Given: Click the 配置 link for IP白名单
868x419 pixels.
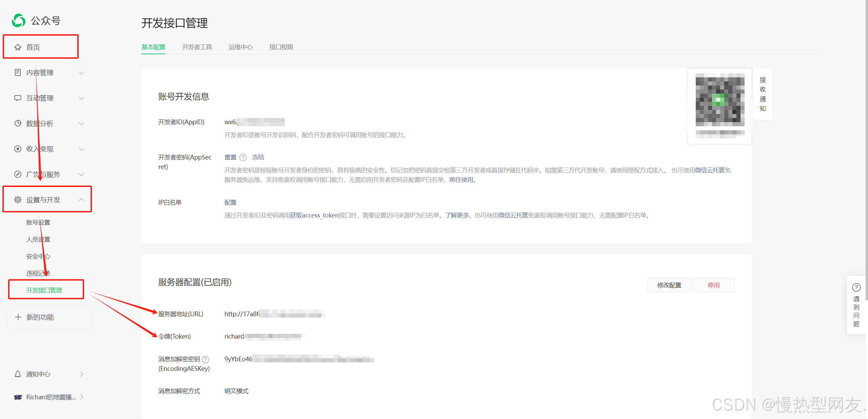Looking at the screenshot, I should coord(230,203).
